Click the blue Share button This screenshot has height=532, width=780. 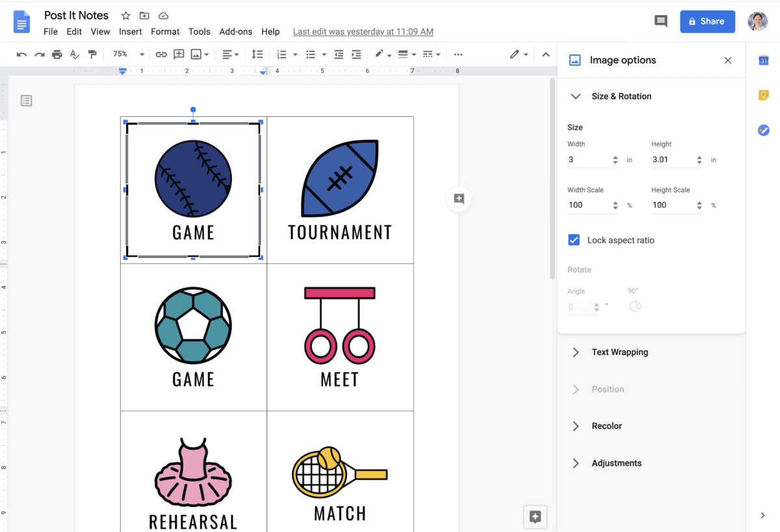(x=707, y=21)
